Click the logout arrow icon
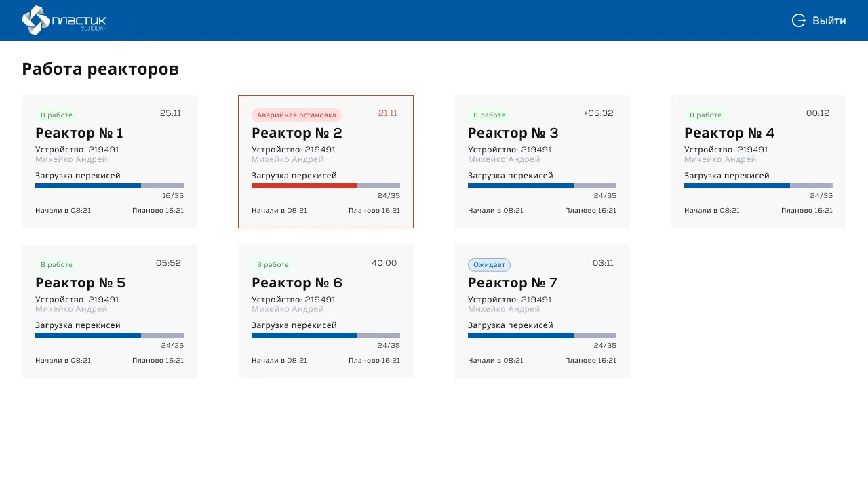Screen dimensions: 868x488 (798, 20)
